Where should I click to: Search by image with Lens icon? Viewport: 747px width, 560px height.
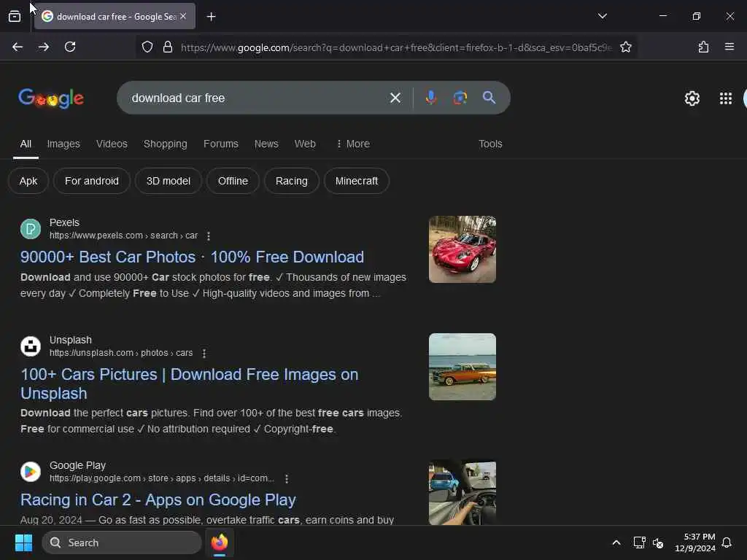pyautogui.click(x=460, y=98)
